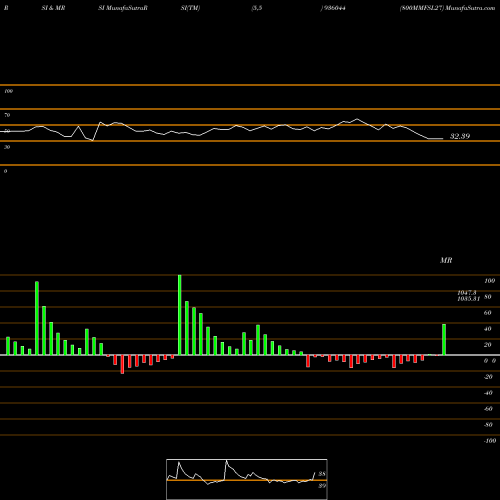Click the 38 label in mini overview chart
This screenshot has height=500, width=500.
coord(322,474)
